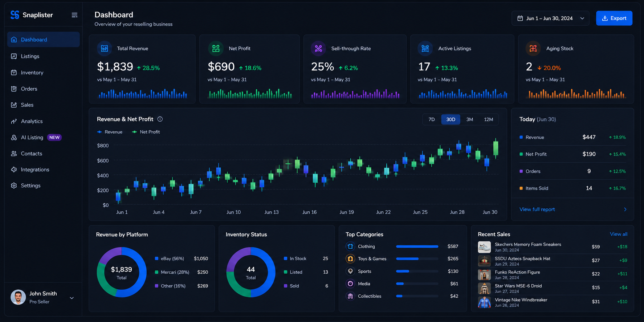Switch chart range to 7D

[432, 119]
